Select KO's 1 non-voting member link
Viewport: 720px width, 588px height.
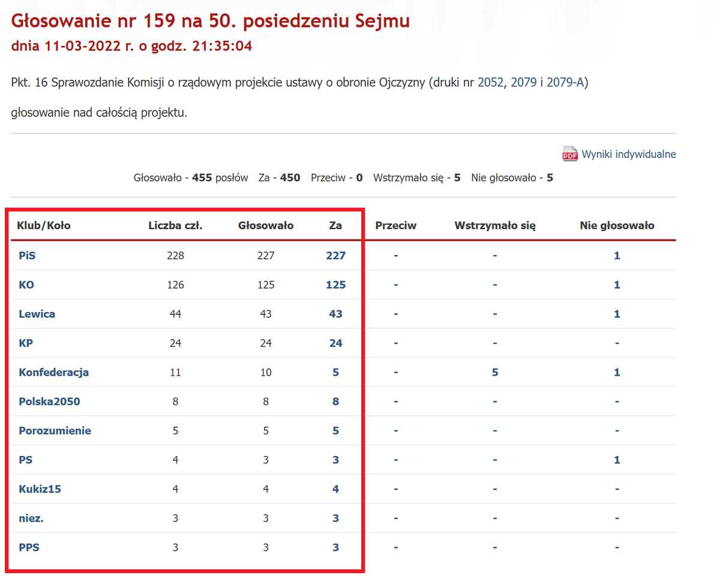(617, 284)
